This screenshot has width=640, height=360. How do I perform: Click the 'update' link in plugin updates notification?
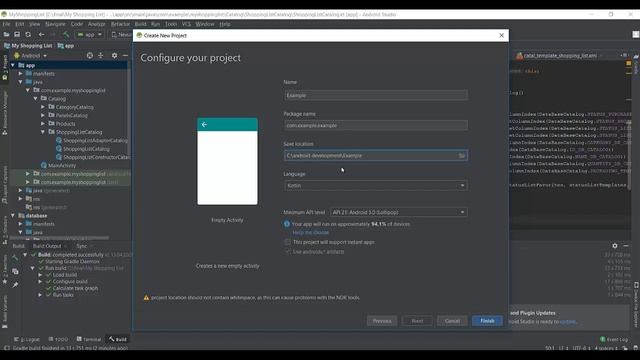tap(568, 322)
